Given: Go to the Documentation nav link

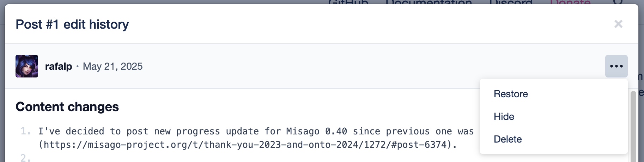Looking at the screenshot, I should [429, 2].
